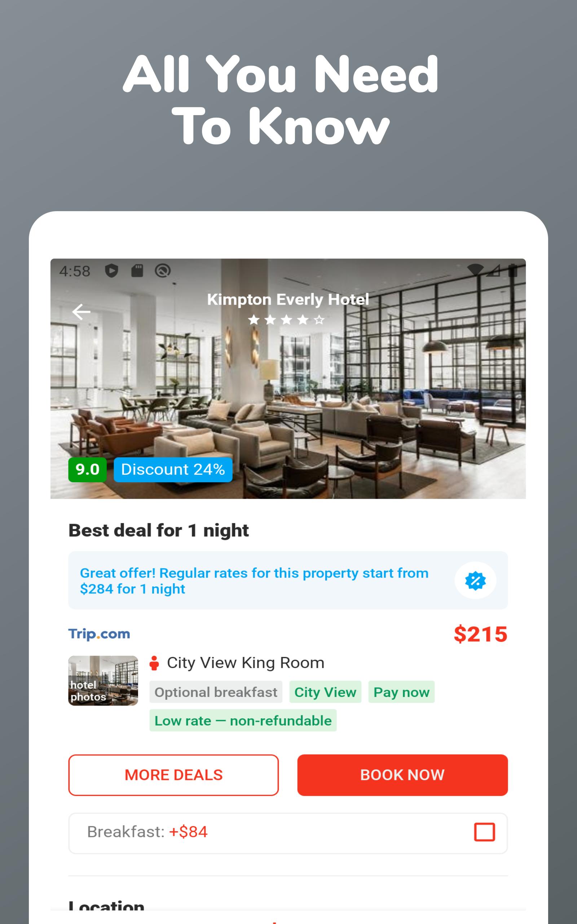577x924 pixels.
Task: Click the hotel star rating row
Action: [286, 319]
